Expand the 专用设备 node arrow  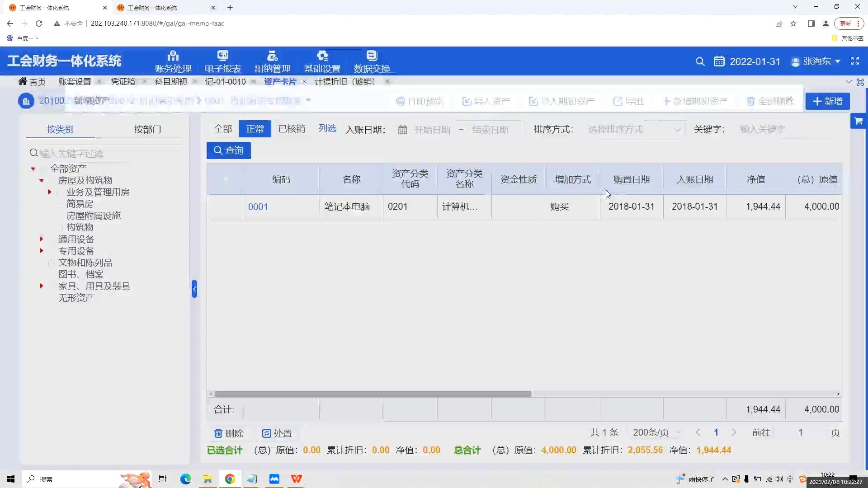41,251
